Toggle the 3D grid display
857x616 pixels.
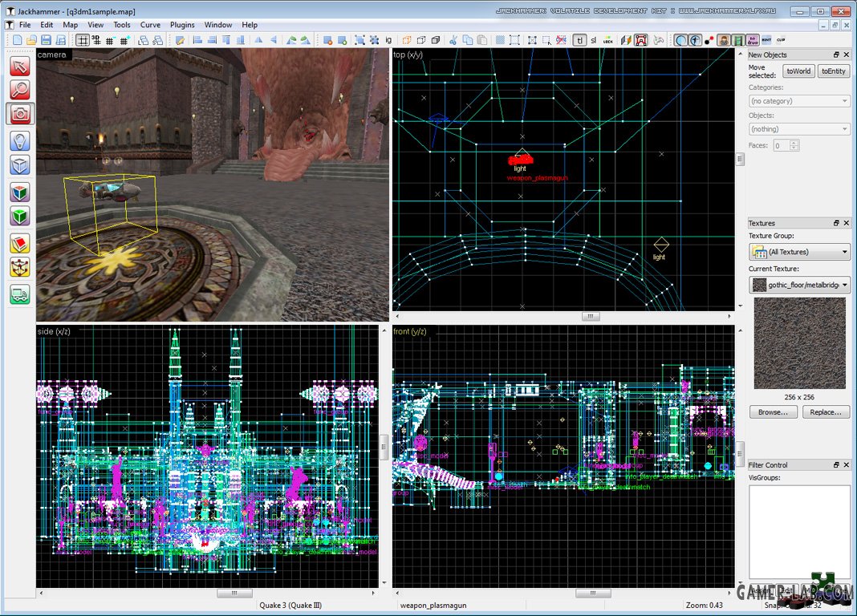point(96,40)
